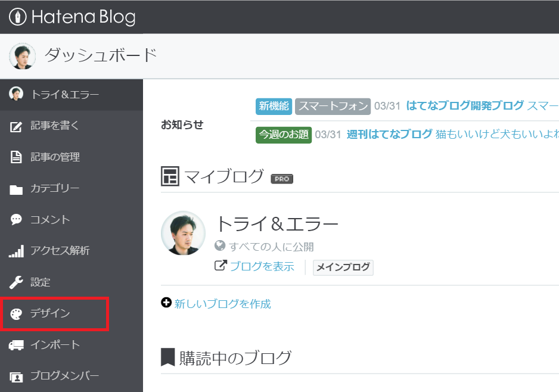
Task: Click the folder icon for カテゴリー
Action: tap(16, 189)
